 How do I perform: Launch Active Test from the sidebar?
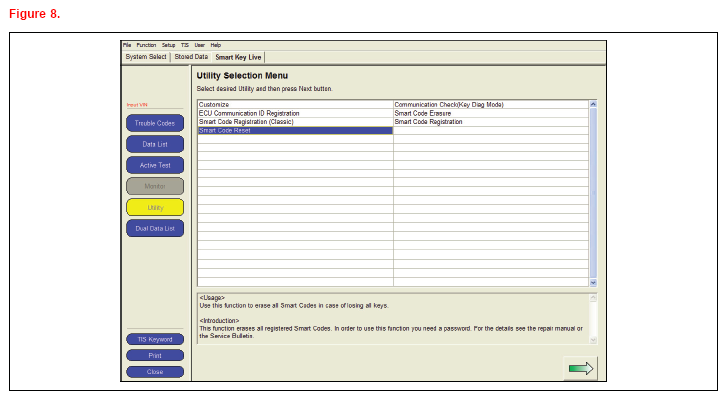point(155,165)
